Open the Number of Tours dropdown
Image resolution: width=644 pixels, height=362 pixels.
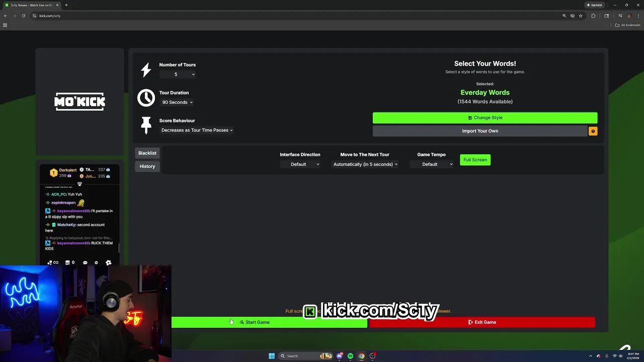click(x=178, y=74)
